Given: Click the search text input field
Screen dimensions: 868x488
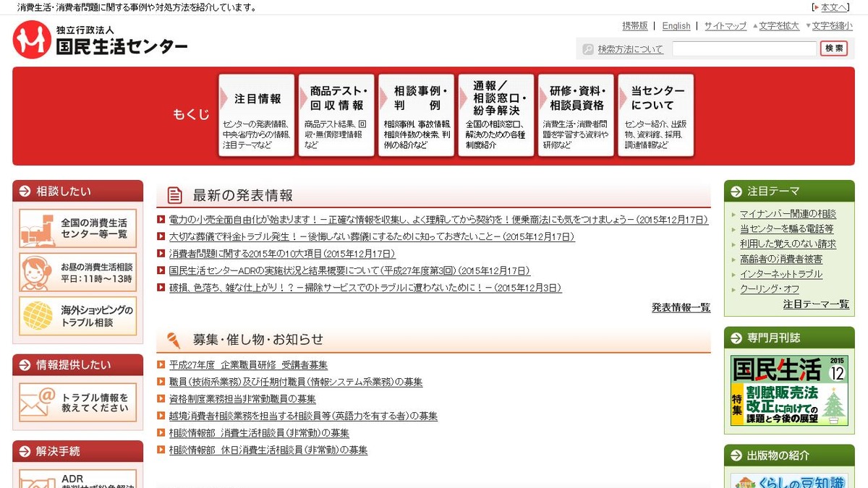Looking at the screenshot, I should [744, 48].
